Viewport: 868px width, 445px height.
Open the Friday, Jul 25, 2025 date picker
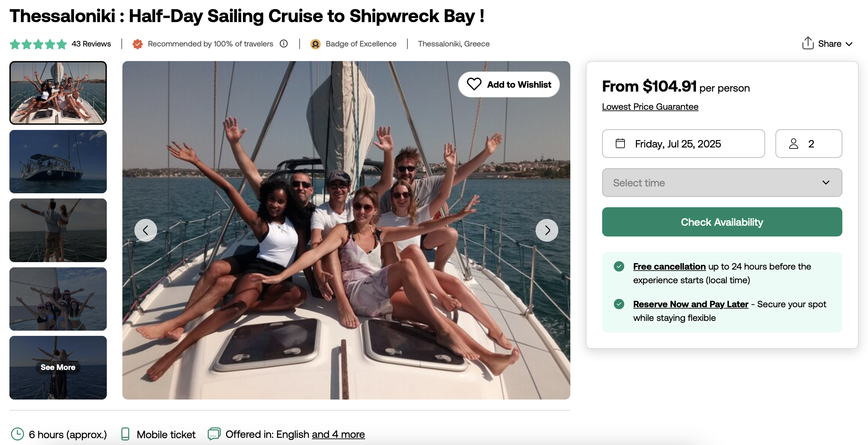pyautogui.click(x=683, y=144)
